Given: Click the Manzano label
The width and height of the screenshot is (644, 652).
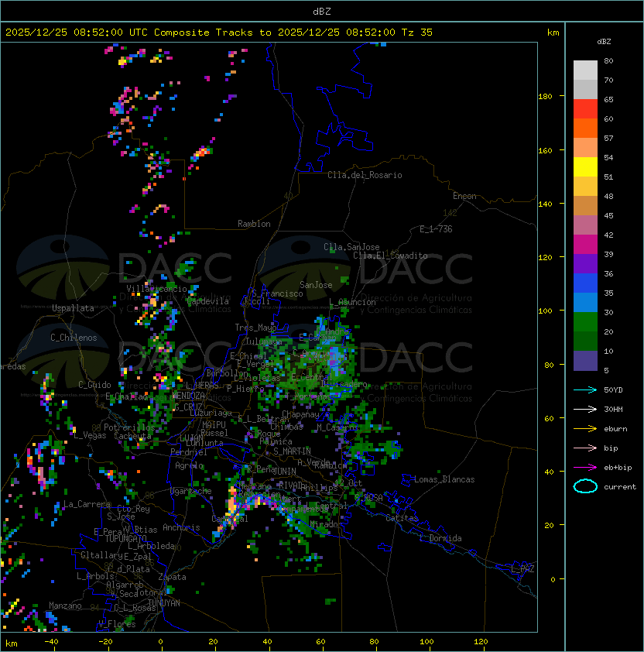Looking at the screenshot, I should pos(65,606).
